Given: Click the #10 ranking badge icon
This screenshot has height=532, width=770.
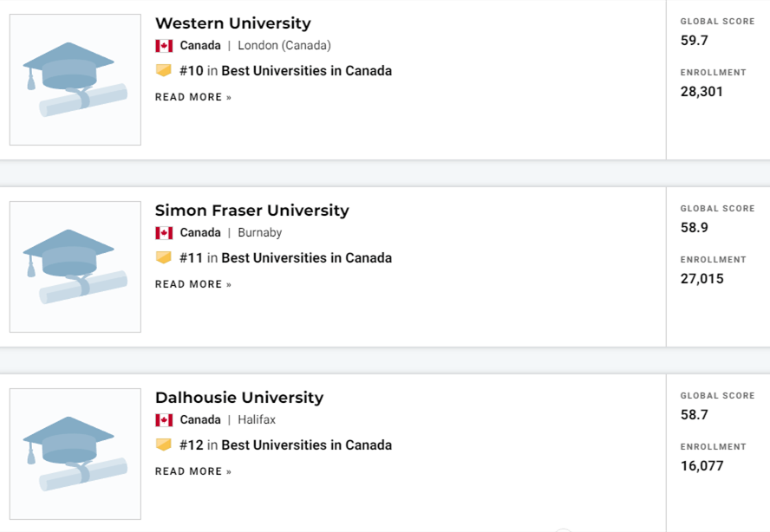Looking at the screenshot, I should point(163,71).
